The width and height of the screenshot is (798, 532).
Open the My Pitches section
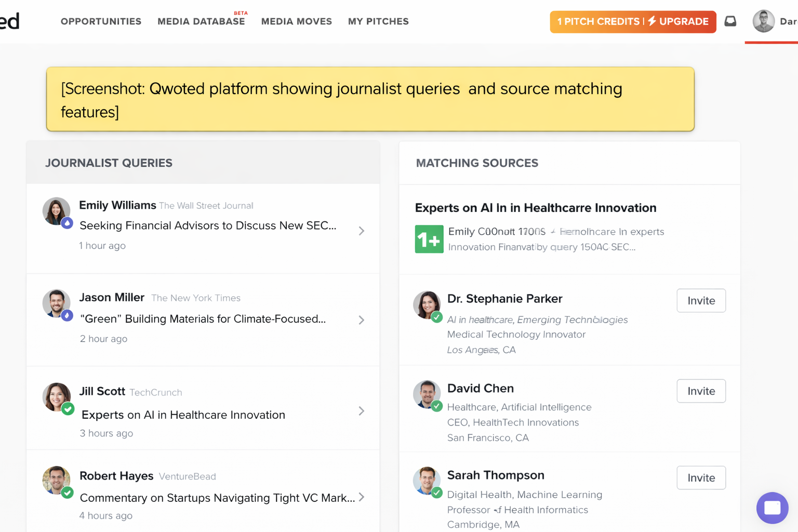coord(378,21)
